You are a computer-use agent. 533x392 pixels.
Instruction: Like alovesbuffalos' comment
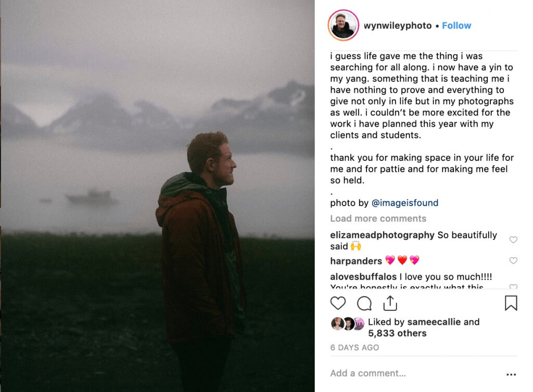pos(513,287)
